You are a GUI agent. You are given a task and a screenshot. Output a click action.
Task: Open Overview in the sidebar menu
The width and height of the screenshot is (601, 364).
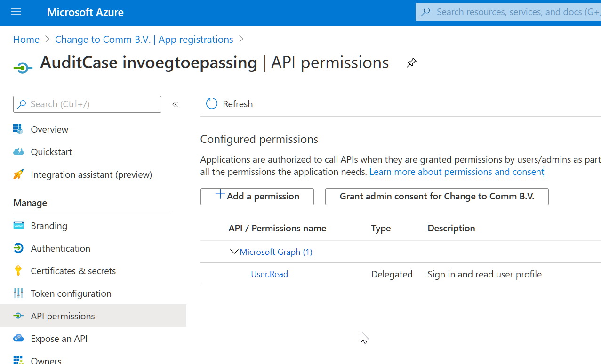(49, 129)
